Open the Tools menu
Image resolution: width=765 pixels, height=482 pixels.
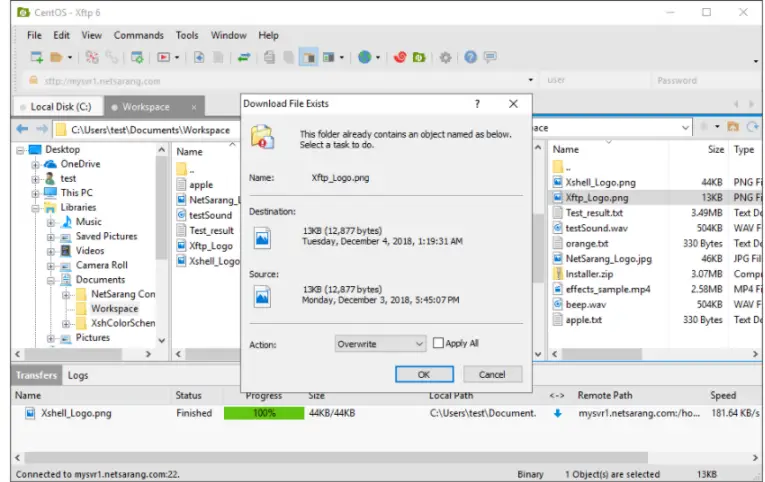[x=187, y=35]
